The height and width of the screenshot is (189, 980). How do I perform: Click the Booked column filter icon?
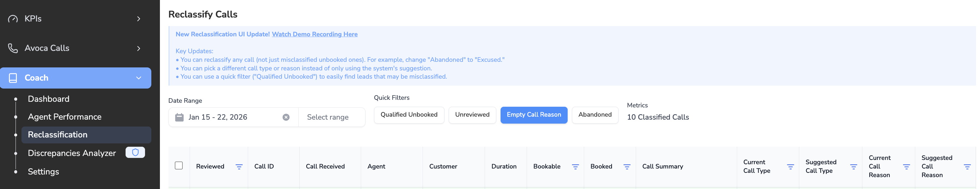point(627,167)
